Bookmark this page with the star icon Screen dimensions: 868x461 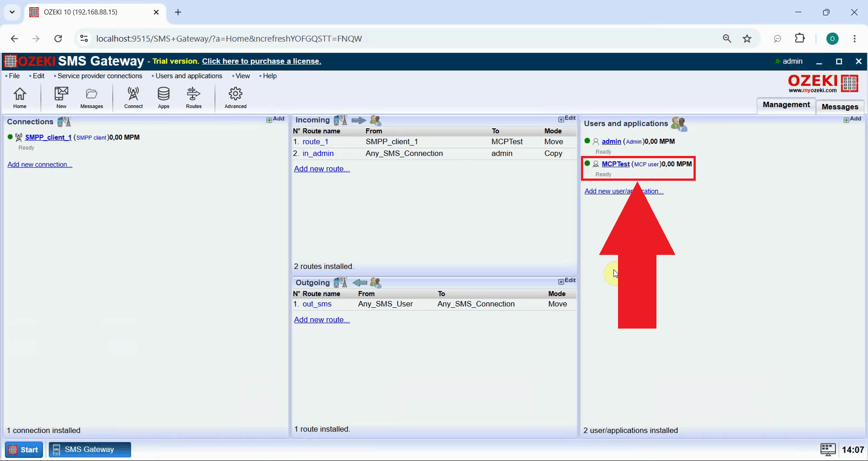point(747,38)
